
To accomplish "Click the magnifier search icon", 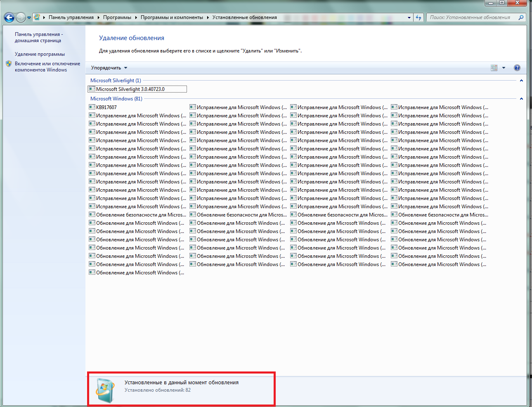I will coord(521,17).
